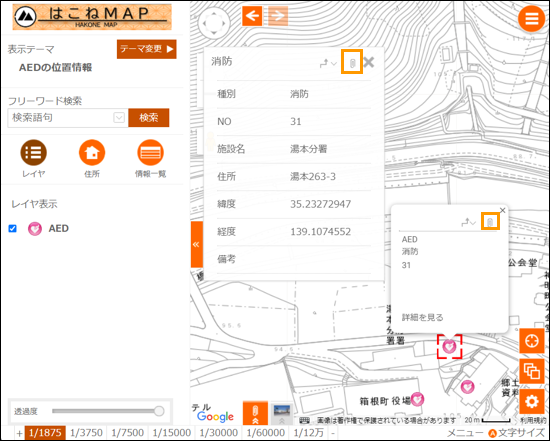Click the overlapping windows map button
The width and height of the screenshot is (550, 445).
click(532, 371)
